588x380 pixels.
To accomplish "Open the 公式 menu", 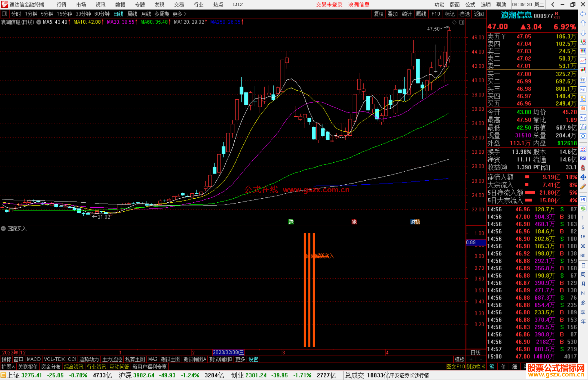I will [x=470, y=4].
